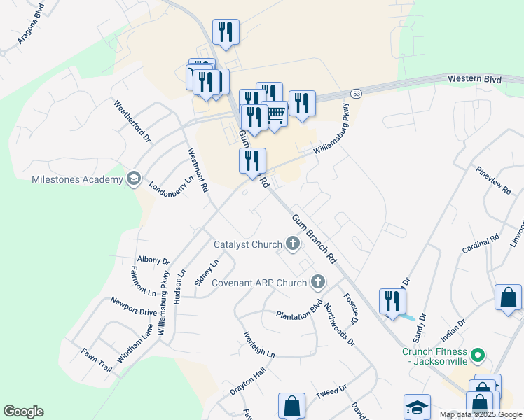Image resolution: width=524 pixels, height=420 pixels.
Task: Open restaurant marker at Gum Branch and Williamsburg
Action: [253, 162]
